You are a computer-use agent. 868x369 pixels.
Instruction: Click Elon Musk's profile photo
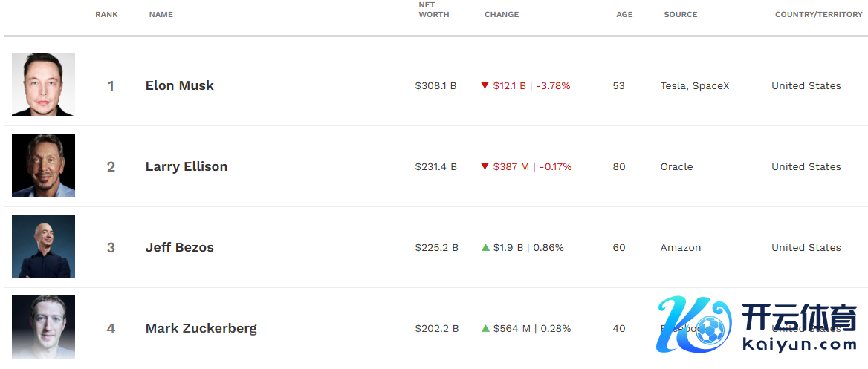coord(43,84)
